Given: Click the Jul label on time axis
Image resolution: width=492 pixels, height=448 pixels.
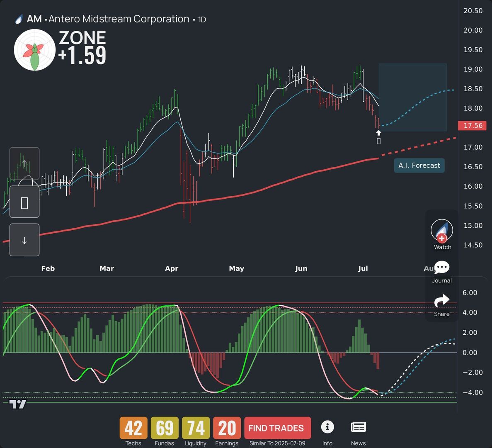Looking at the screenshot, I should pos(363,268).
